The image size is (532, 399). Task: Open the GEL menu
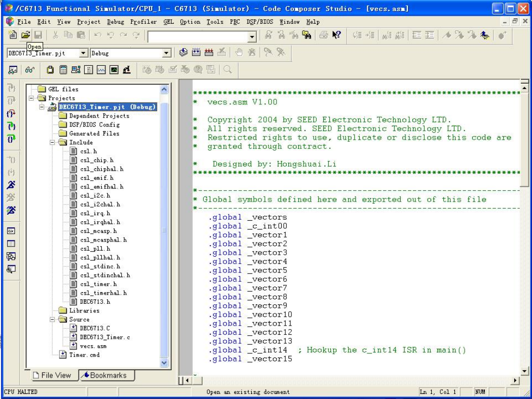point(168,22)
